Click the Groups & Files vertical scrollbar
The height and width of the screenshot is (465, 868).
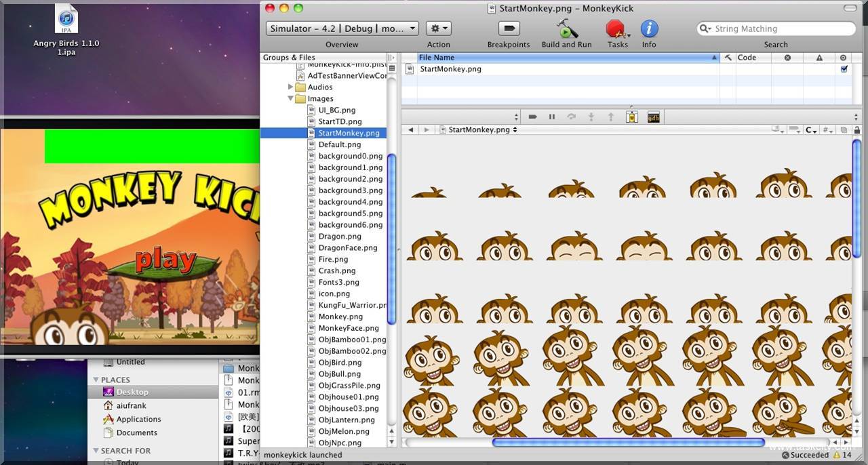391,239
